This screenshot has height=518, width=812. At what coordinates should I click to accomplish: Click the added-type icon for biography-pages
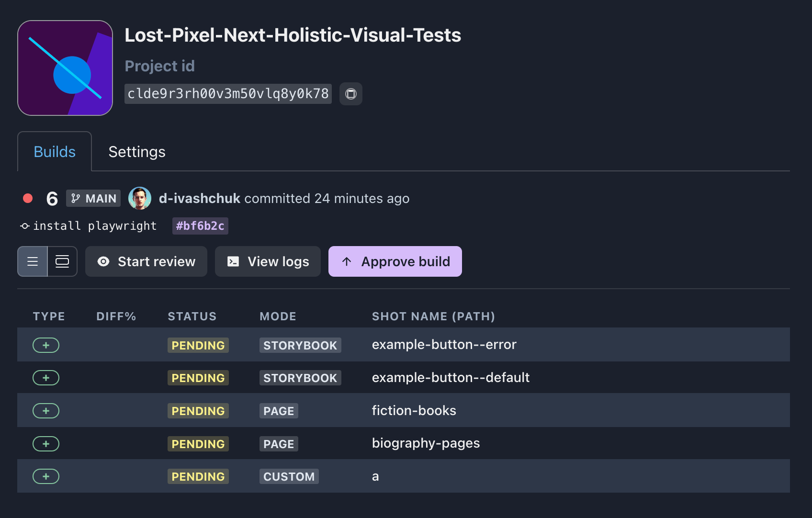(46, 444)
